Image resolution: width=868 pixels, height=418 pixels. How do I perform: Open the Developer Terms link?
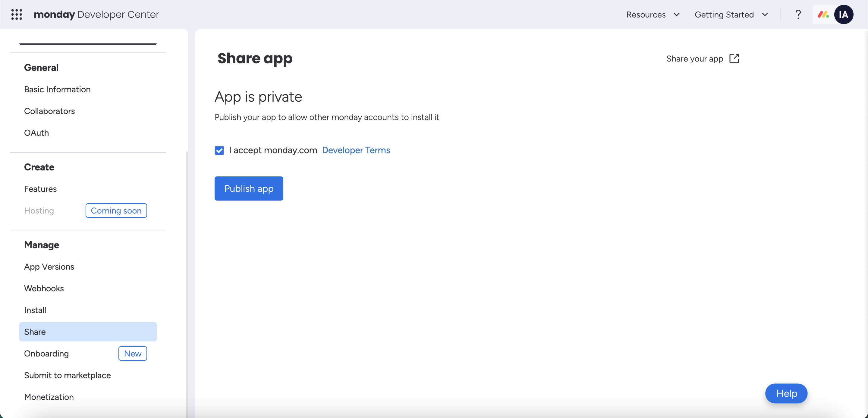click(x=356, y=150)
